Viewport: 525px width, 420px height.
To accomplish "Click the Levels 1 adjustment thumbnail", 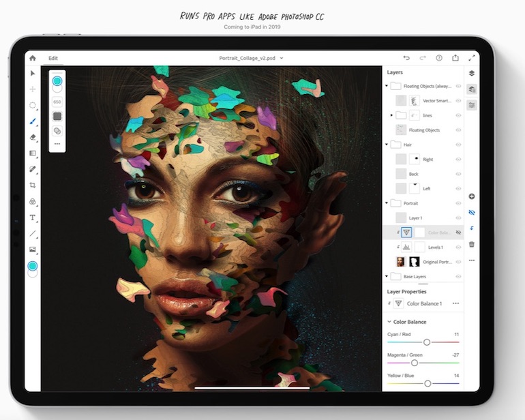I will [406, 247].
